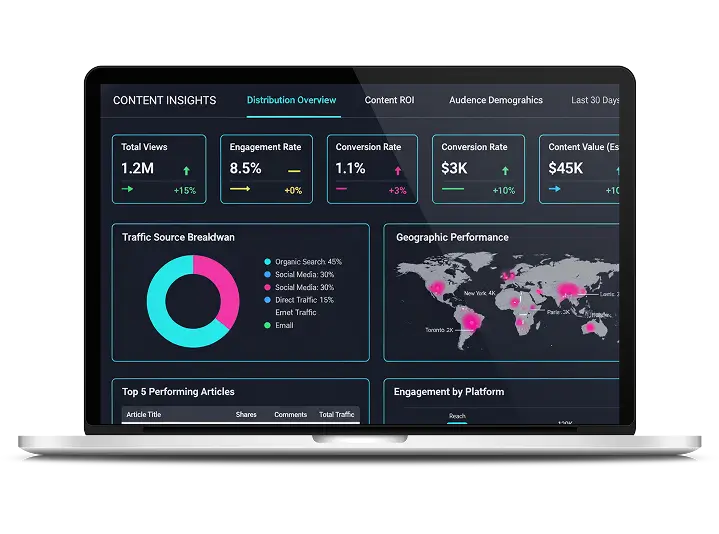The height and width of the screenshot is (534, 719).
Task: Click the Australia hotspot on the map
Action: click(x=590, y=327)
